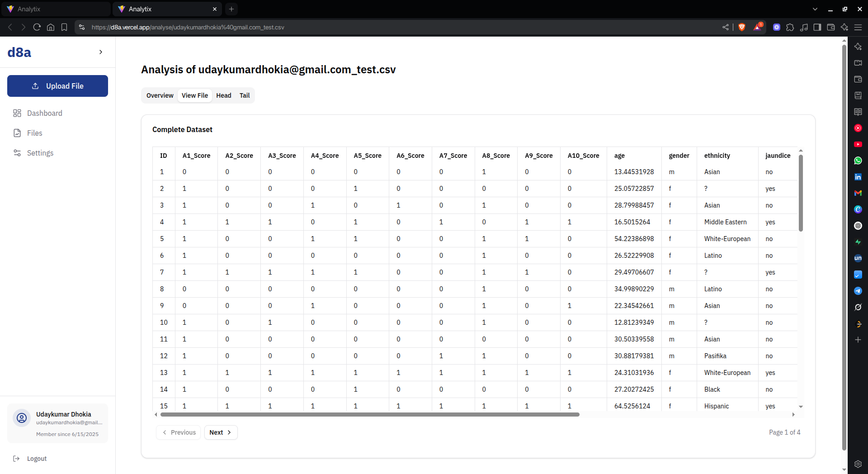Bookmark this page
Screen dimensions: 868x474
point(64,27)
